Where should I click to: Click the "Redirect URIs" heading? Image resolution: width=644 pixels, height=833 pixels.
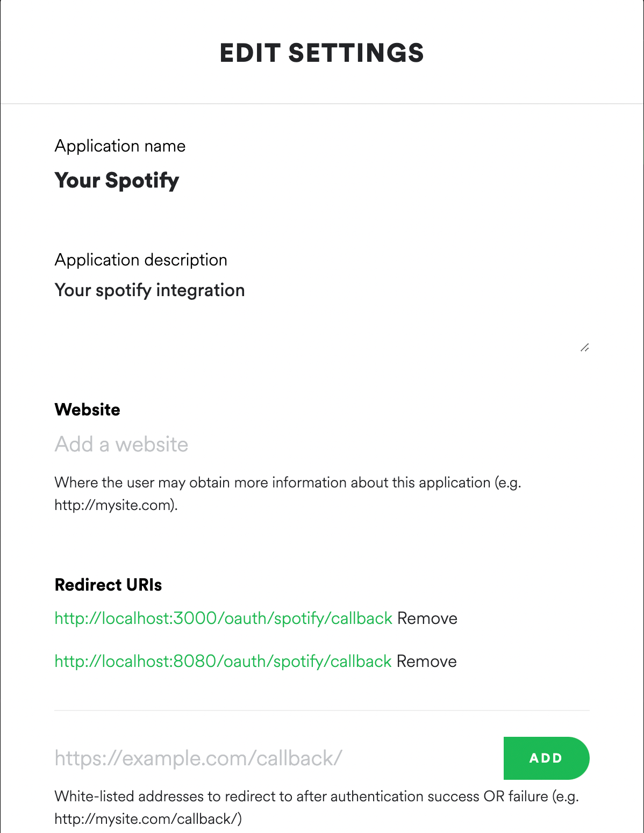pos(109,585)
